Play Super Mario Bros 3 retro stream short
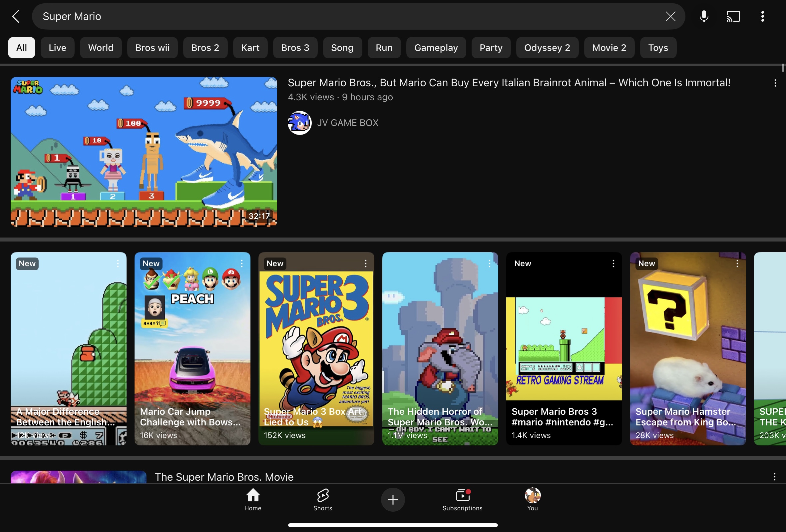This screenshot has height=532, width=786. (x=564, y=349)
